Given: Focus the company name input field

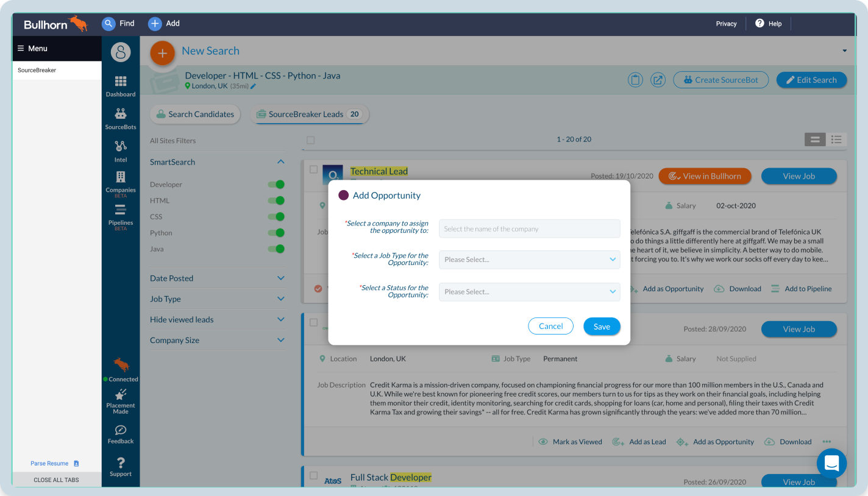Looking at the screenshot, I should [530, 229].
